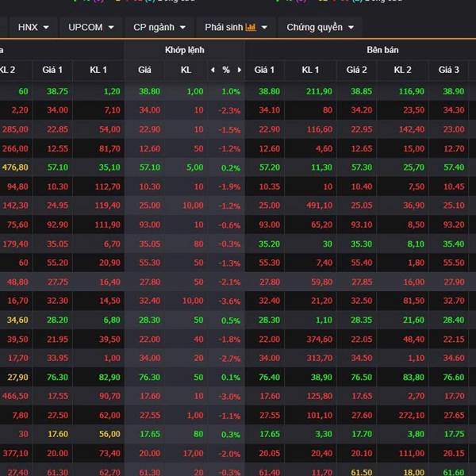Click right arrow beside % column header
476x476 pixels.
240,70
